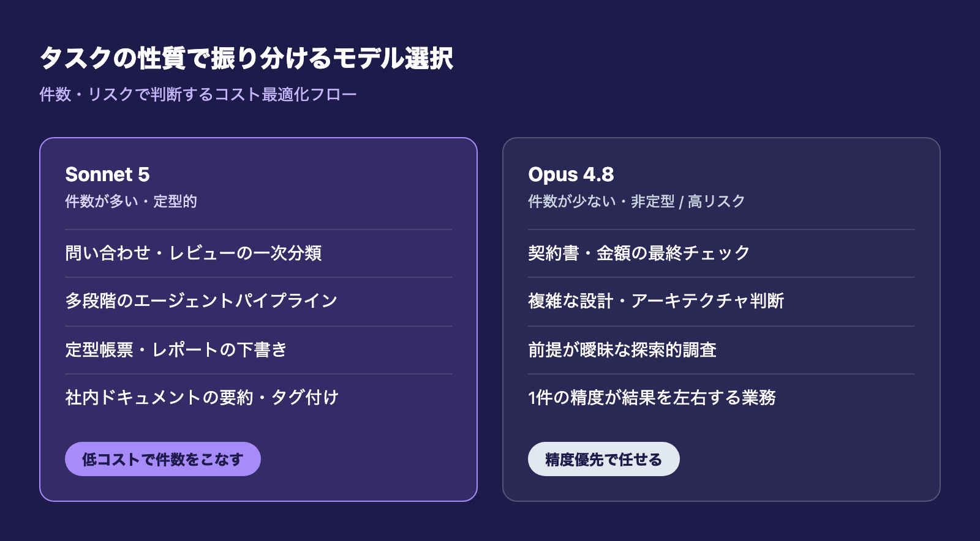
Task: Click 件数が少ない・非定型 / 高リスク subtitle
Action: click(x=636, y=201)
